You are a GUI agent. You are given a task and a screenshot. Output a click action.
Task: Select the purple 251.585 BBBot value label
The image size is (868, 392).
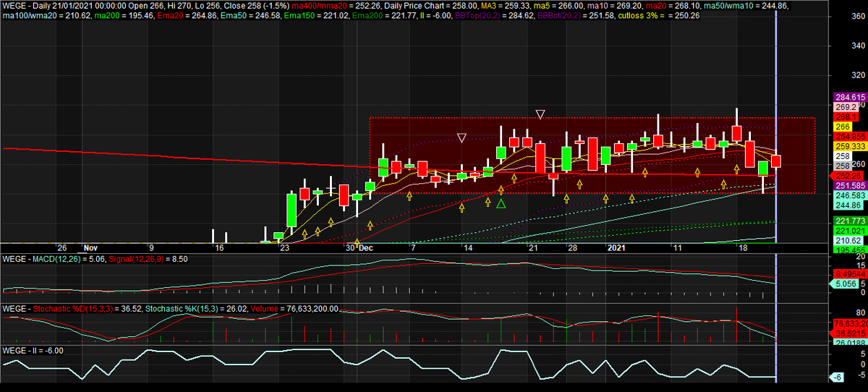(850, 186)
